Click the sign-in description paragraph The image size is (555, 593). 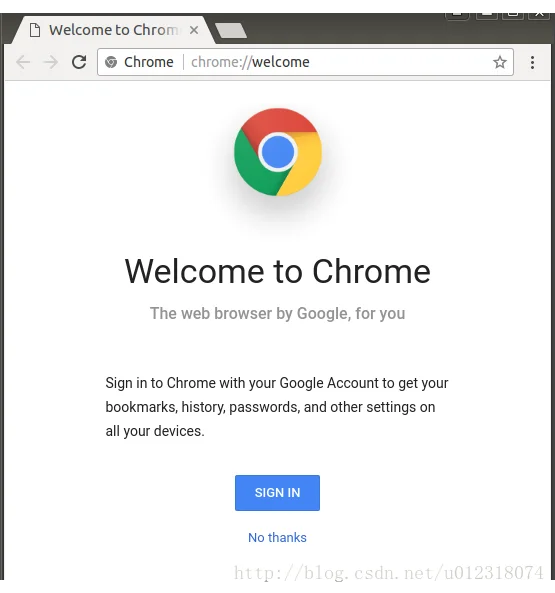tap(277, 407)
